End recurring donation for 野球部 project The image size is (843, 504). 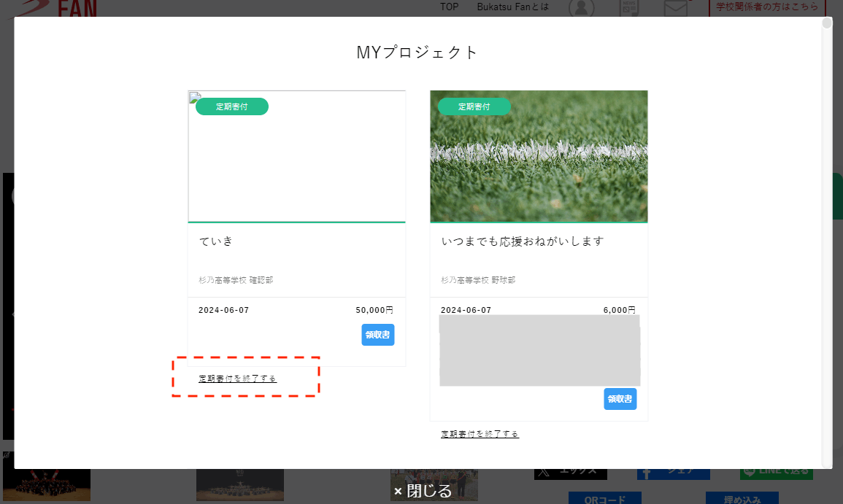(480, 433)
